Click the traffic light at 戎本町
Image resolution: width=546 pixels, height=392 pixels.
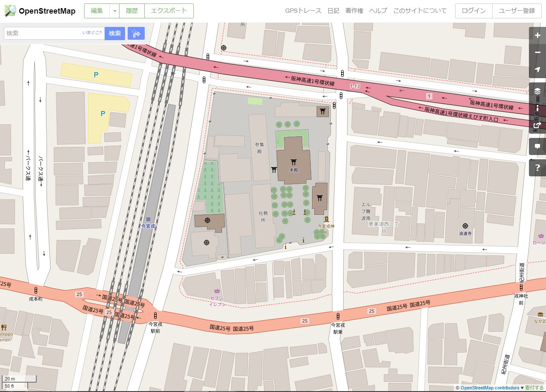[x=35, y=290]
